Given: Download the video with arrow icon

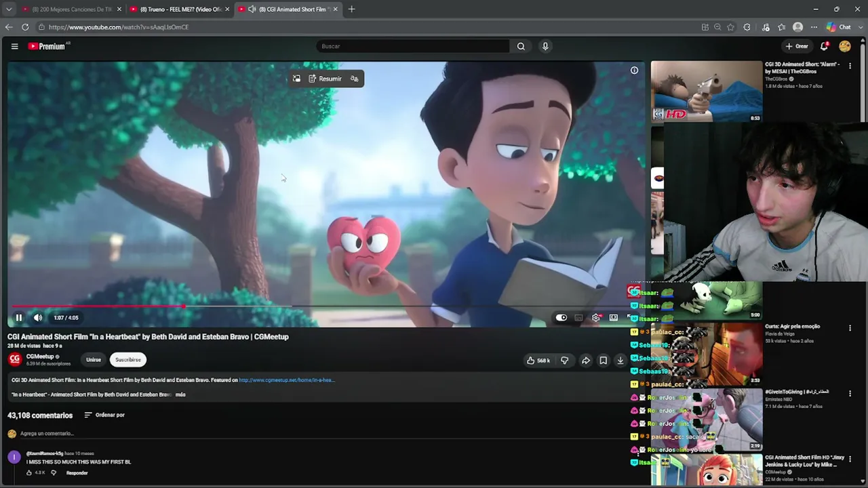Looking at the screenshot, I should point(620,361).
